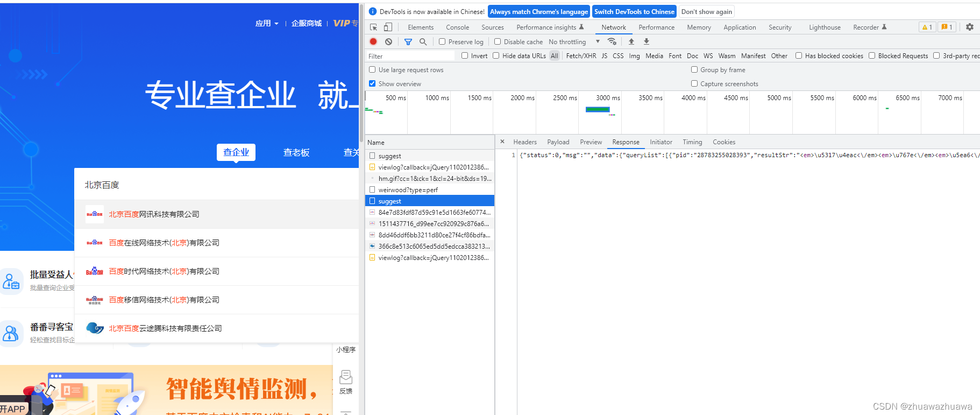Open the Lighthouse tab
This screenshot has height=415, width=980.
point(825,27)
